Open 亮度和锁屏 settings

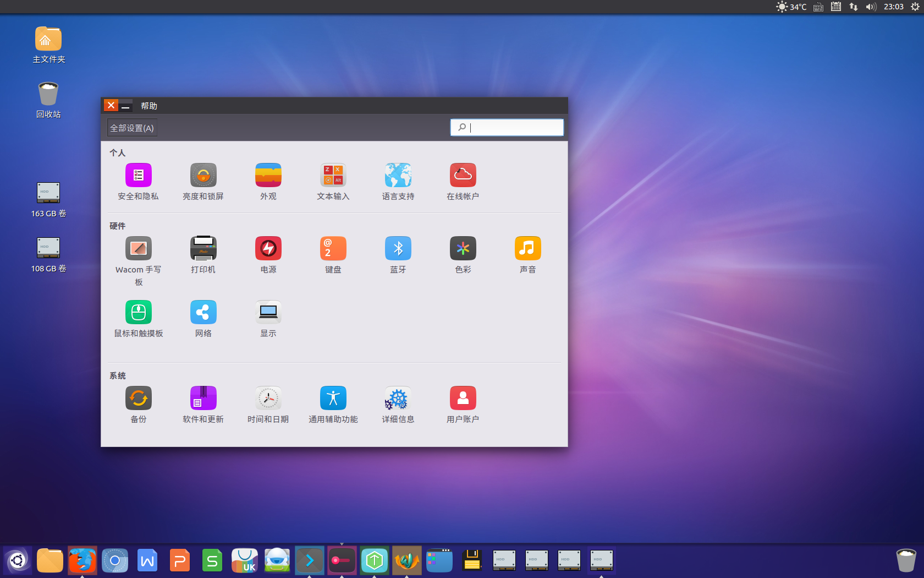203,182
